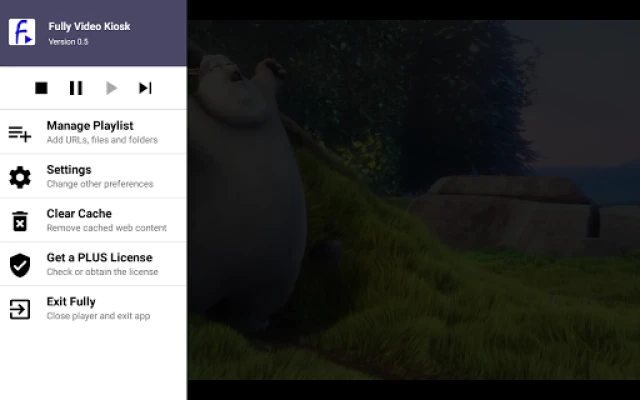Click the shield checkmark license icon

point(20,265)
